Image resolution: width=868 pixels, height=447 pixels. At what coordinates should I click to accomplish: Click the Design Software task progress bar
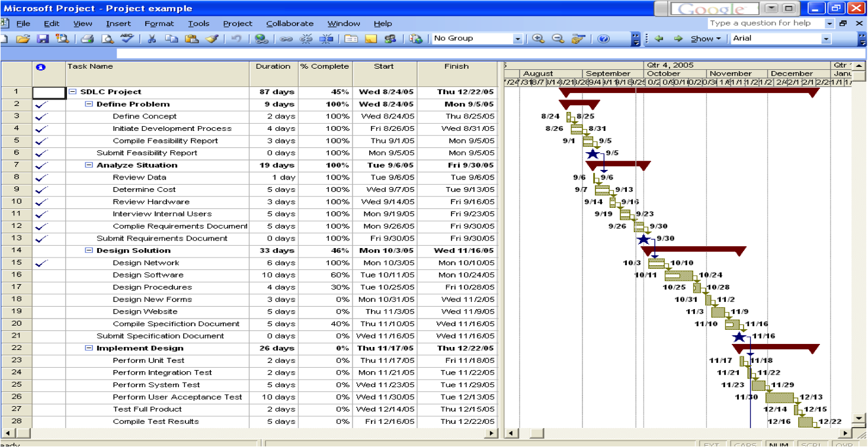(679, 275)
